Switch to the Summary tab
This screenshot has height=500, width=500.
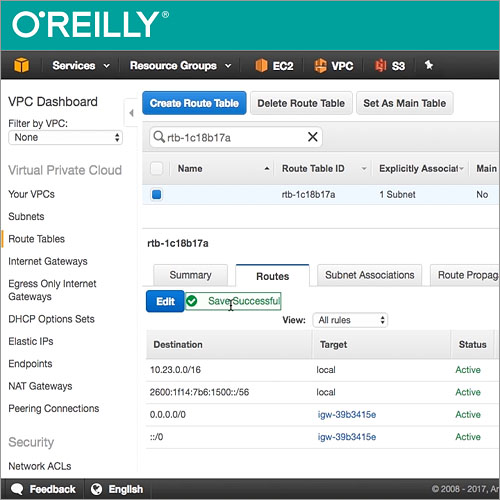(190, 275)
